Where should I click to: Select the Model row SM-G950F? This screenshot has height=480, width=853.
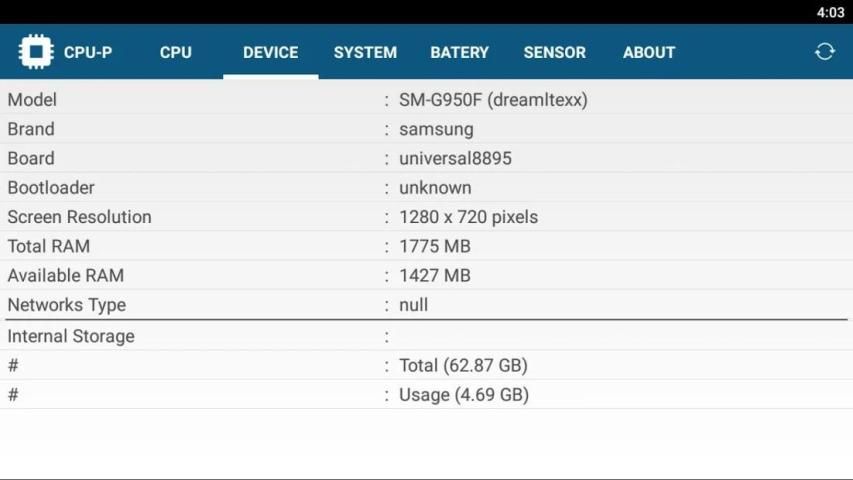point(426,100)
